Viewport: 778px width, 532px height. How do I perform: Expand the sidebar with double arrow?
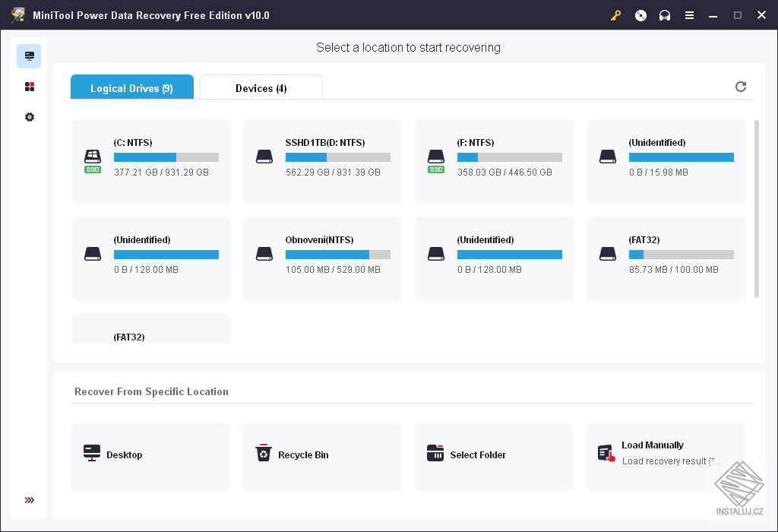(x=30, y=500)
